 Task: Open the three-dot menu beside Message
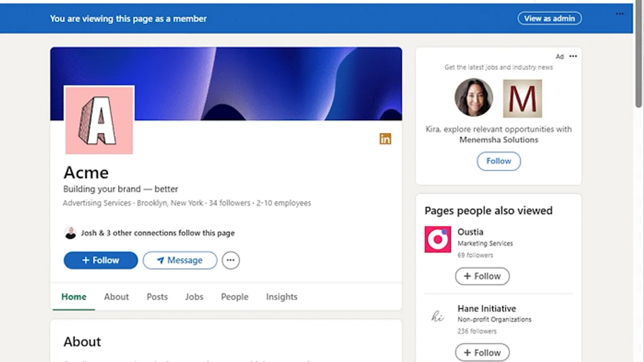point(231,260)
